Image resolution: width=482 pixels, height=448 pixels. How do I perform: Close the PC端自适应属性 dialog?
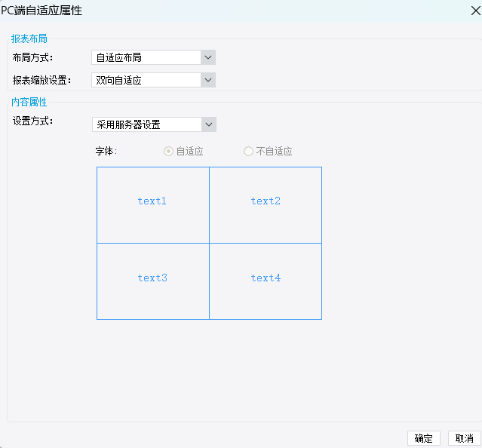pos(475,11)
